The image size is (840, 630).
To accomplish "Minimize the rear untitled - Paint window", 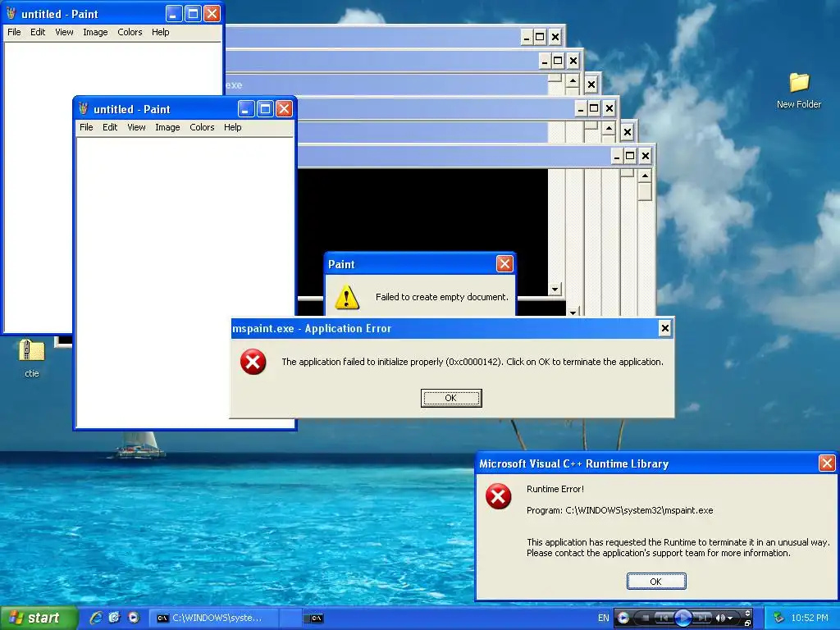I will (174, 13).
